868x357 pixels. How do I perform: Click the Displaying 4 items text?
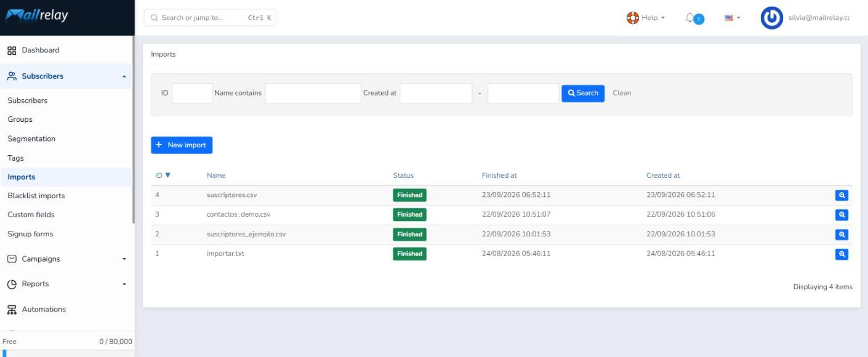tap(822, 287)
